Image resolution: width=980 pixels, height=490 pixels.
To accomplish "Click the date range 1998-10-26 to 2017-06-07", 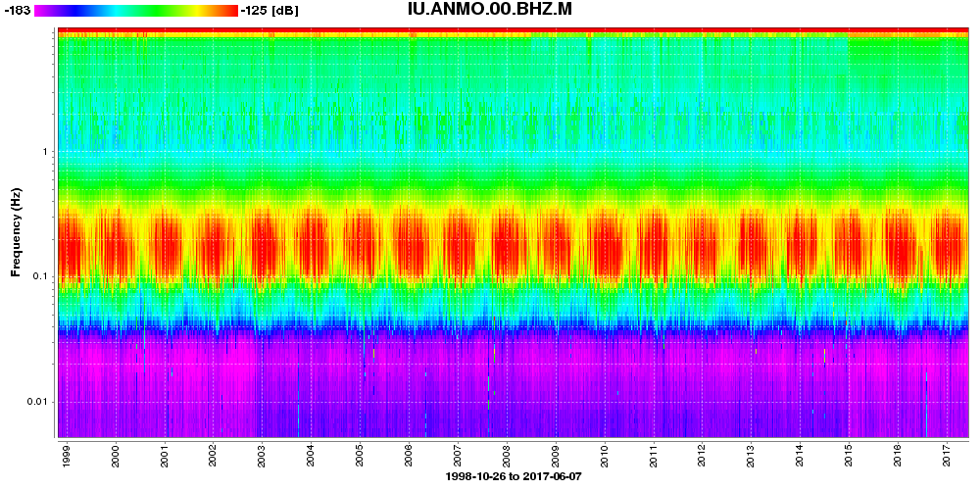I will 514,477.
